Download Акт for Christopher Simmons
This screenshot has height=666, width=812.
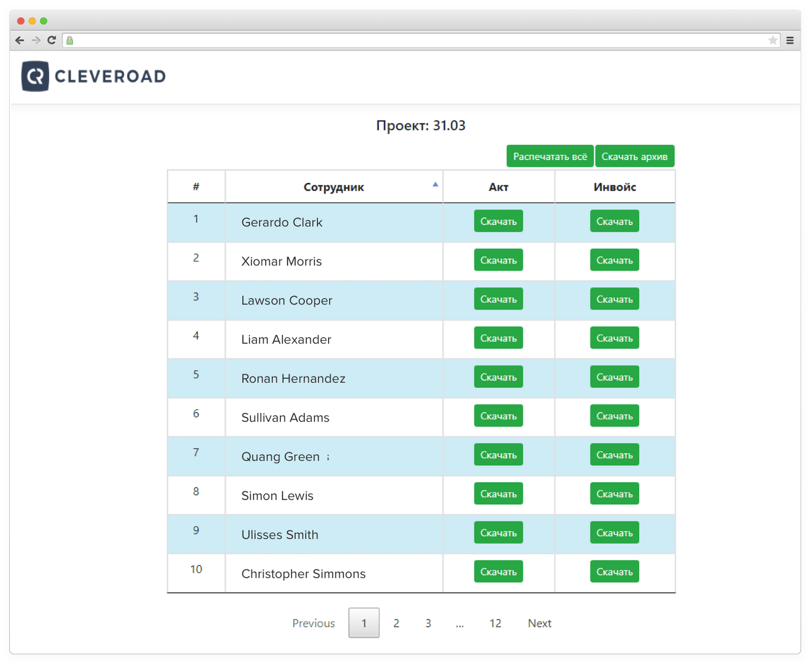499,571
